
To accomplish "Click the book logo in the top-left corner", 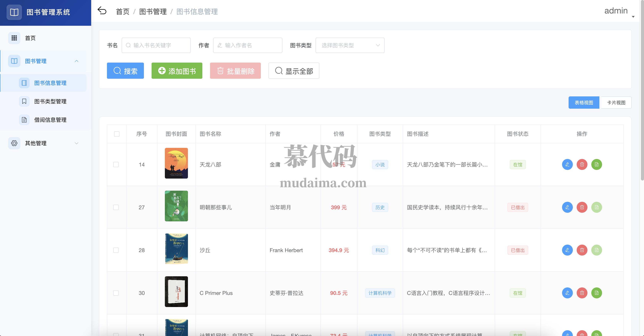I will click(x=14, y=12).
